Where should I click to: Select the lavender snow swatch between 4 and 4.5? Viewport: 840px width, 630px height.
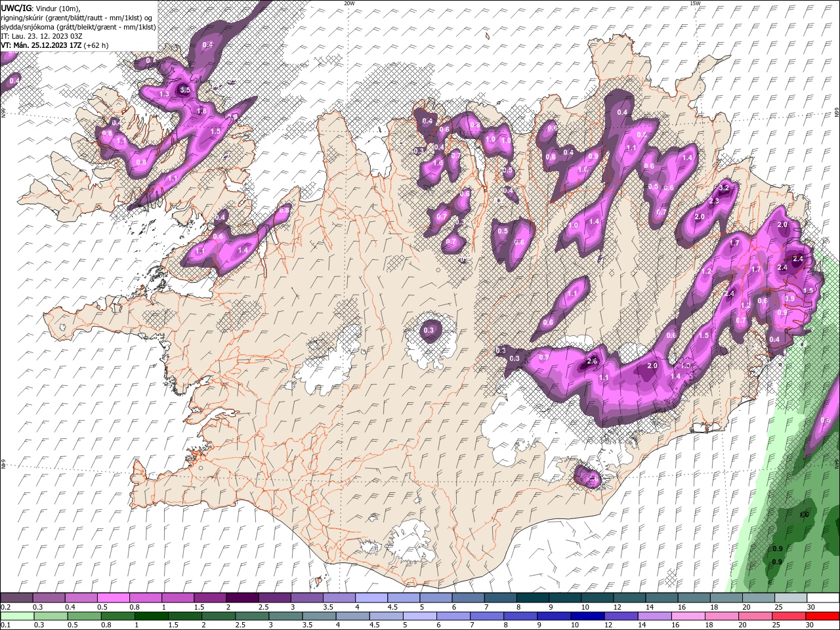click(371, 598)
